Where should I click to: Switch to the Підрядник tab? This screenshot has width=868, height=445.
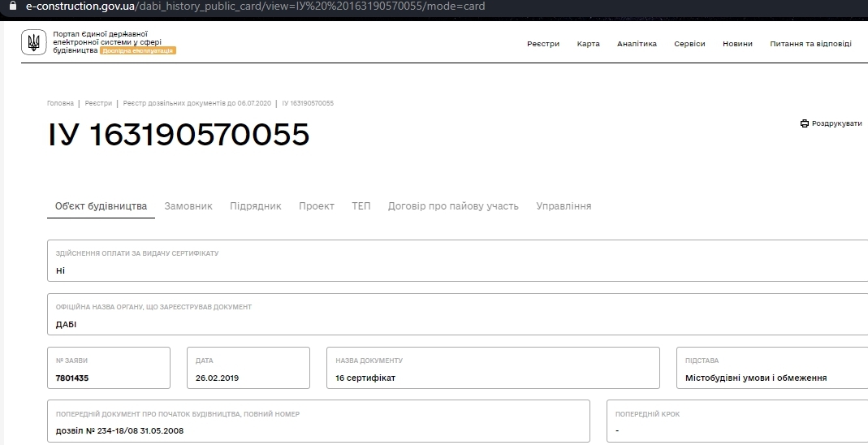256,206
